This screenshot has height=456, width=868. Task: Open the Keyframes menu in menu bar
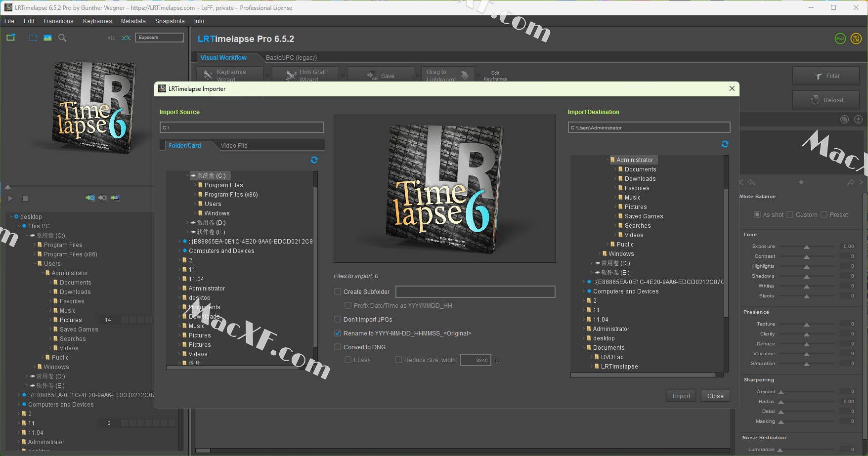click(97, 21)
